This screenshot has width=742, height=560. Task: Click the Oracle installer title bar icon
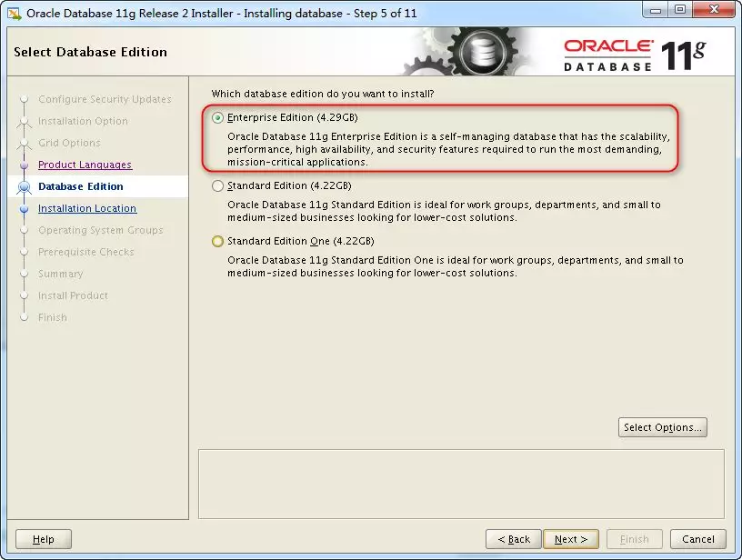click(15, 14)
